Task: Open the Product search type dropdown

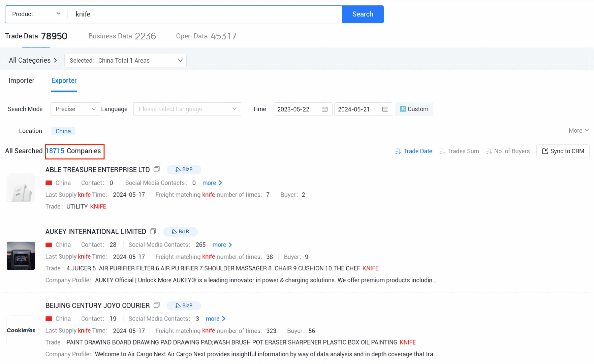Action: (36, 14)
